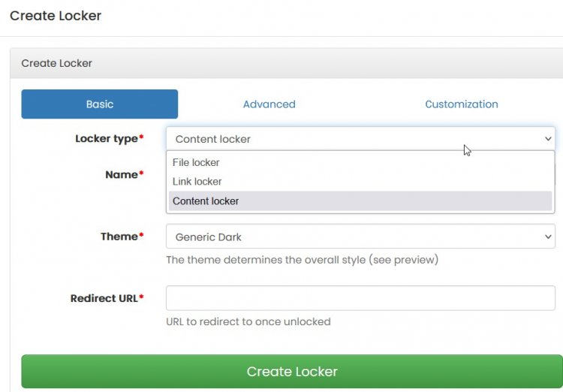Collapse the Locker type select box
Screen dimensions: 563x392
pos(360,139)
